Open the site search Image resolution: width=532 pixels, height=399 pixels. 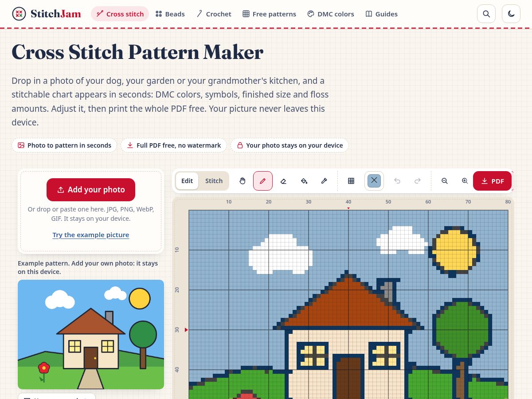(x=486, y=14)
